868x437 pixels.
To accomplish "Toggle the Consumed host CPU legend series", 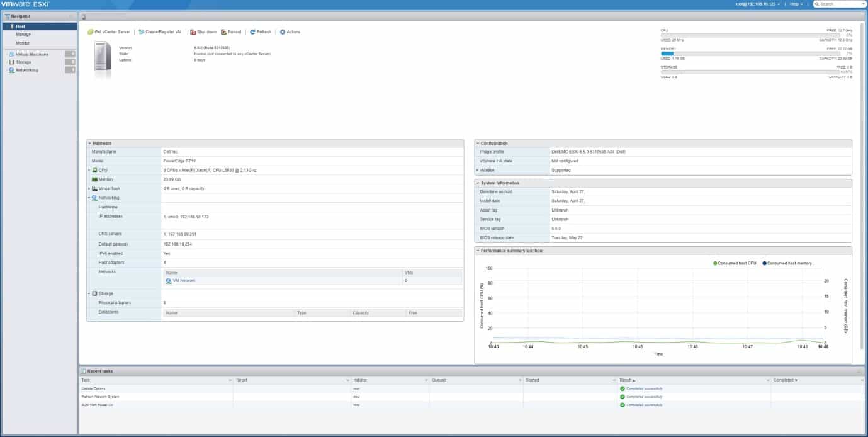I will pyautogui.click(x=735, y=263).
